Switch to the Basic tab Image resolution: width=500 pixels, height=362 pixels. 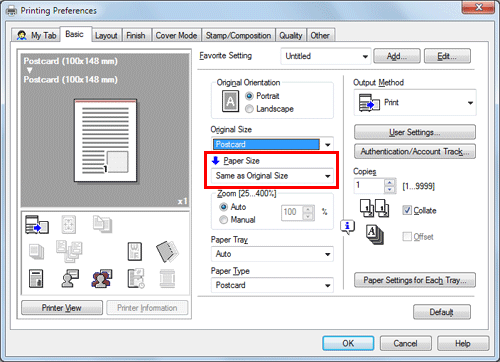tap(74, 34)
